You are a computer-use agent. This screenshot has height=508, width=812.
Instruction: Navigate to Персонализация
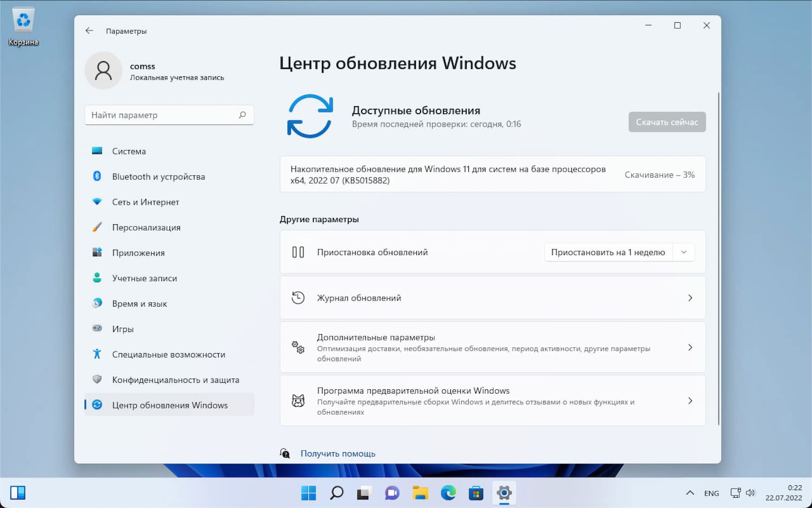tap(169, 227)
